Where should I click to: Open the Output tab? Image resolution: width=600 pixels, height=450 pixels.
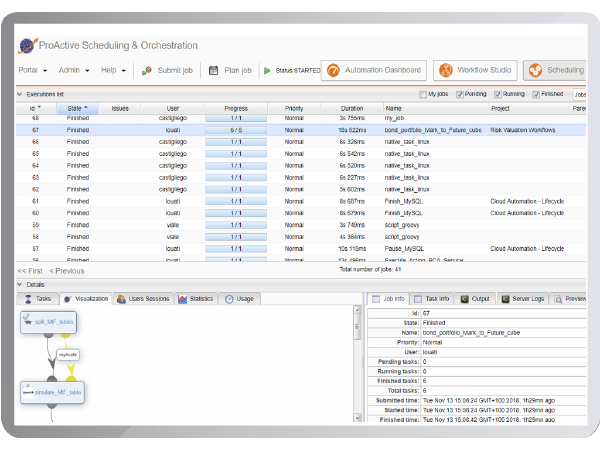(475, 299)
